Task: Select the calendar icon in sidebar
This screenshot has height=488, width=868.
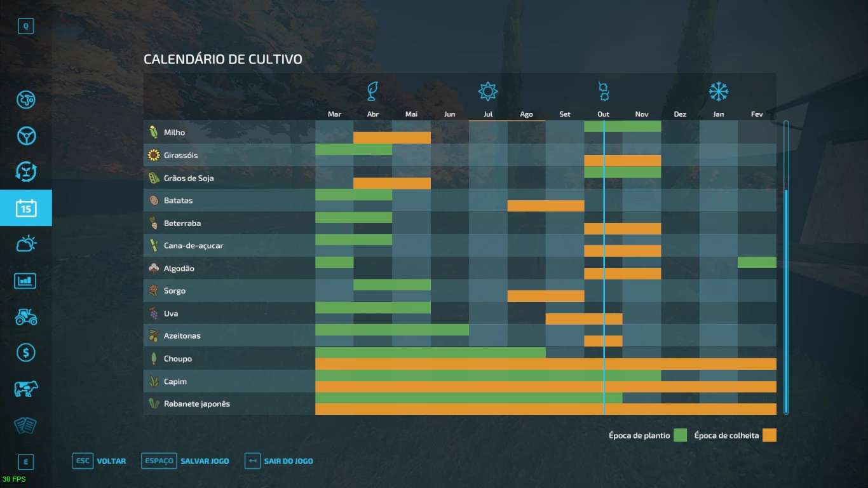Action: [x=26, y=208]
